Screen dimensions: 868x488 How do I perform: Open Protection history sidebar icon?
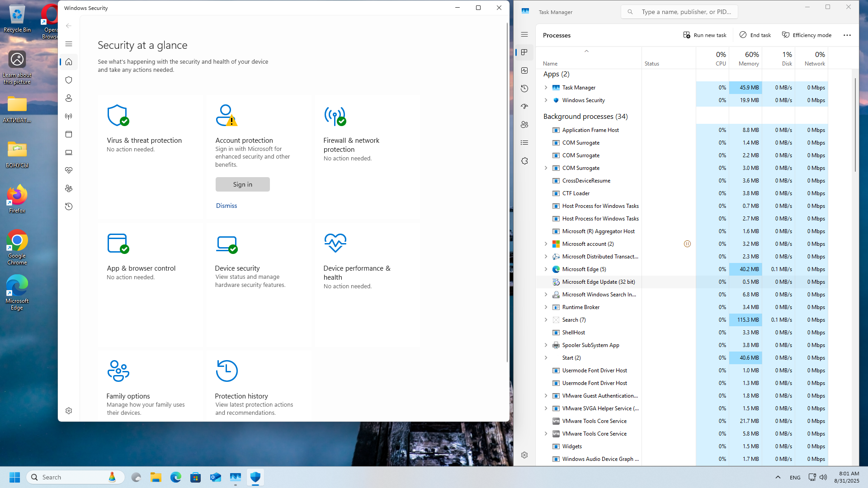click(69, 206)
